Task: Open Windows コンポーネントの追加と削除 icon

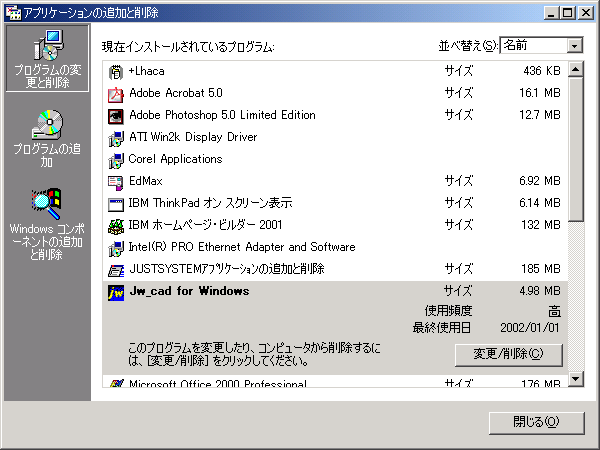Action: coord(47,204)
